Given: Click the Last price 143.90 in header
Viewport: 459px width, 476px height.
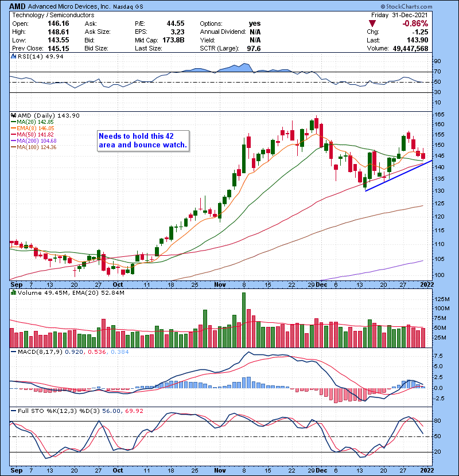Looking at the screenshot, I should coord(417,40).
